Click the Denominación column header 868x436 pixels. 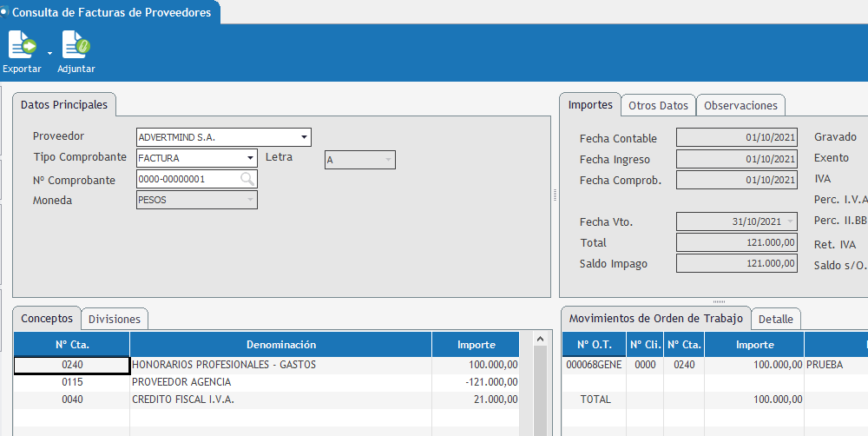281,345
